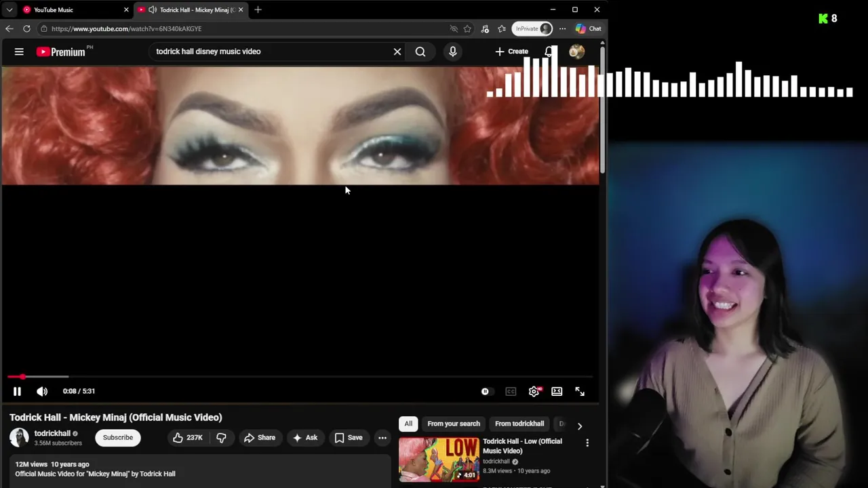Viewport: 868px width, 488px height.
Task: Enter full screen mode
Action: [x=580, y=391]
